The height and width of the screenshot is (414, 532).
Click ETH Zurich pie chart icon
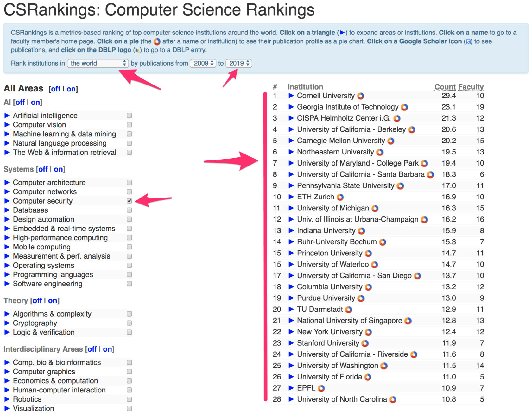[340, 197]
